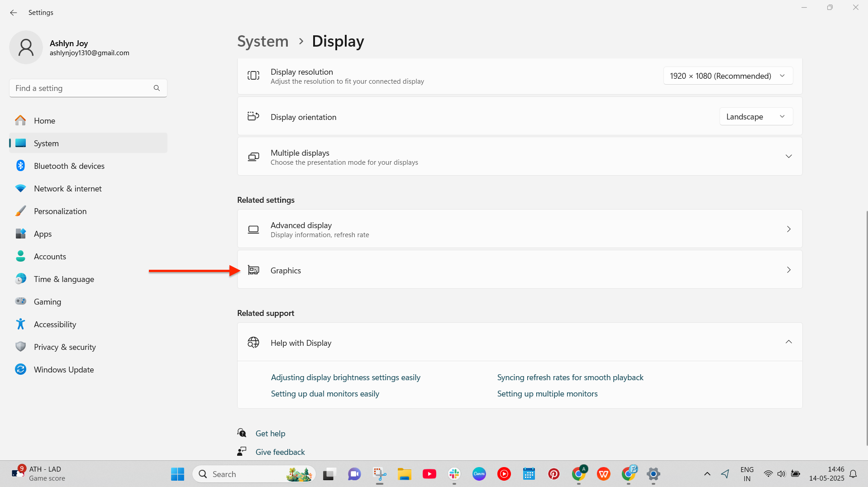Collapse the Help with Display section
The height and width of the screenshot is (487, 868).
tap(788, 342)
